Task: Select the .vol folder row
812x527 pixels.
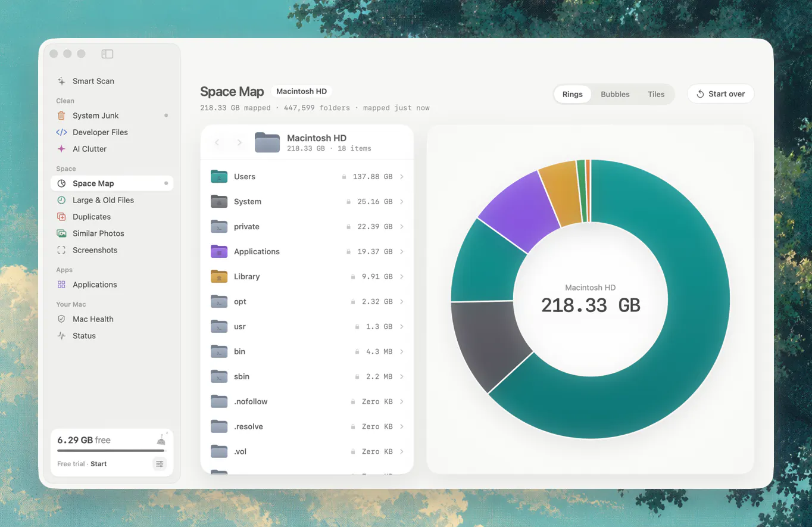Action: pos(307,452)
